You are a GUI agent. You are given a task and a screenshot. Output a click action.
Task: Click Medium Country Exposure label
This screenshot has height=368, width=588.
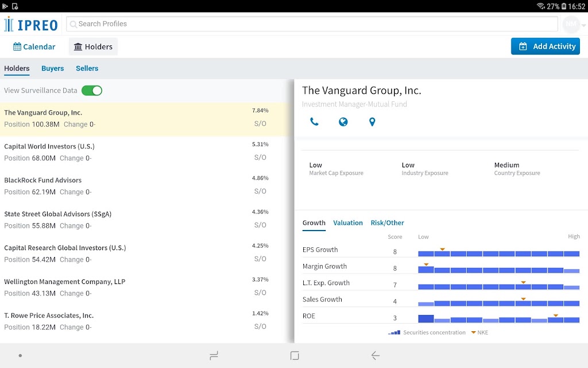[517, 168]
